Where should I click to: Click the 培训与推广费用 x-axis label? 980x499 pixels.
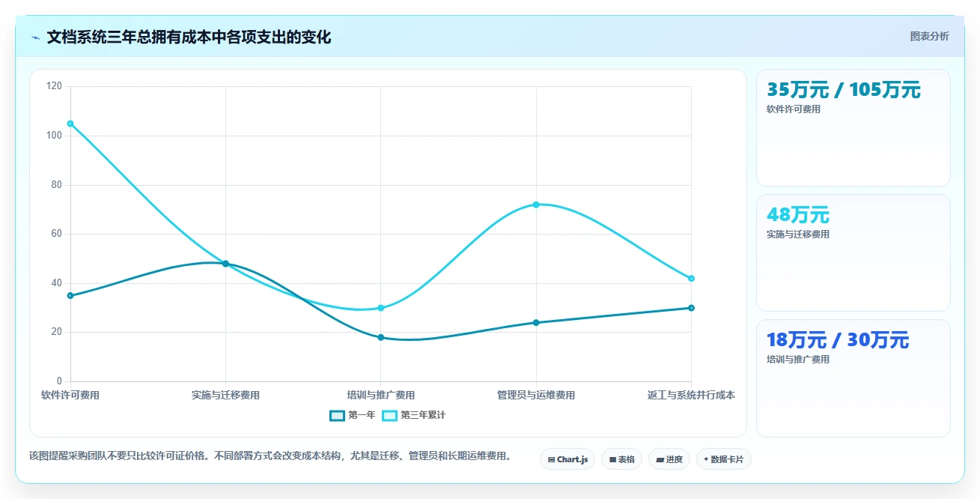[380, 395]
